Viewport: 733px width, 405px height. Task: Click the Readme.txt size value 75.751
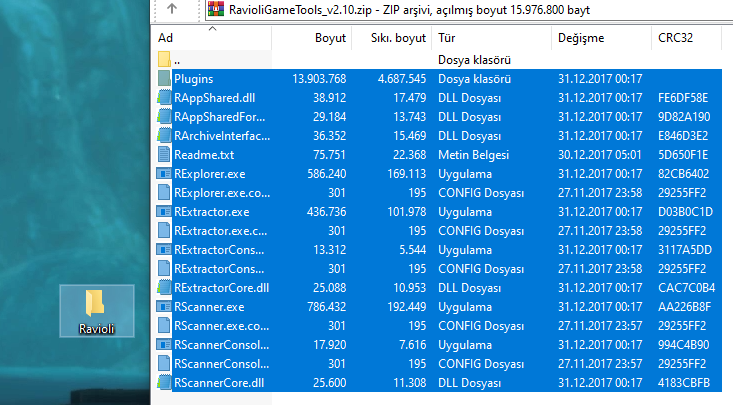(330, 155)
